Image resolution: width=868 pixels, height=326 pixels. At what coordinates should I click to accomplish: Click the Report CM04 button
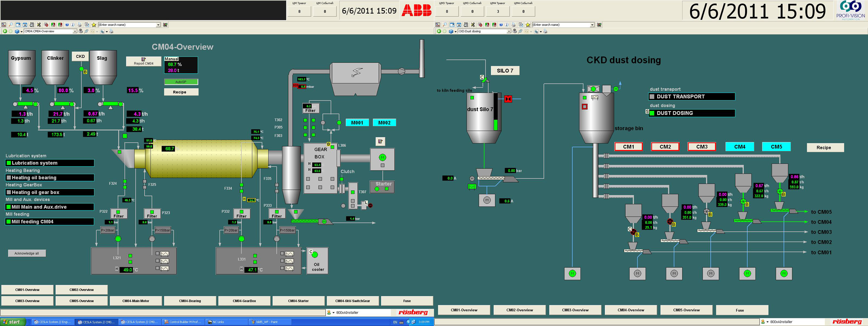click(144, 61)
